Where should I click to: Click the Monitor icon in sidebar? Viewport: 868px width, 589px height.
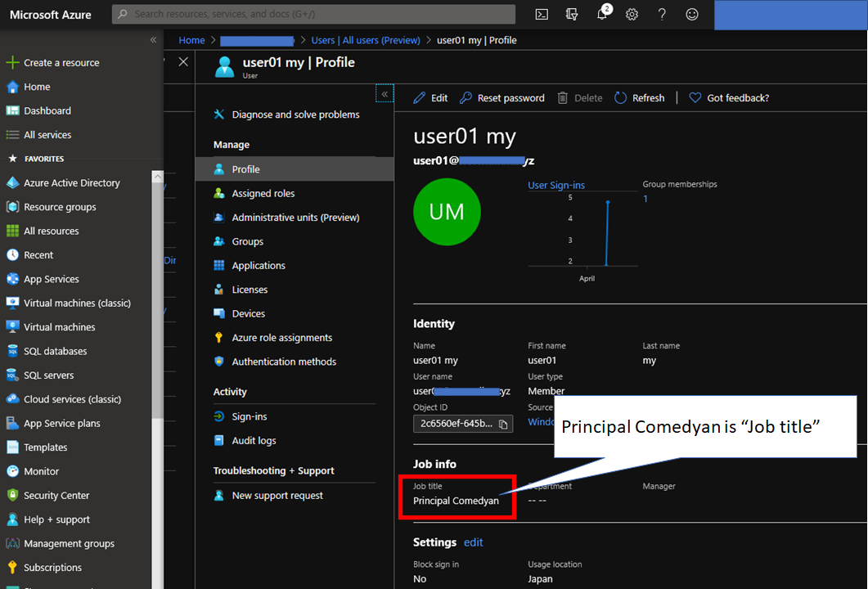click(12, 471)
